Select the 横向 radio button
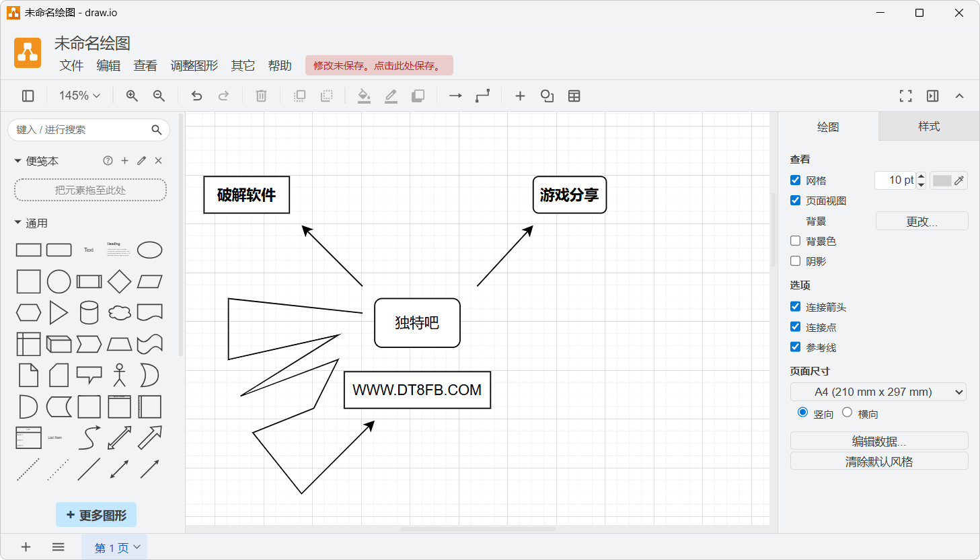The width and height of the screenshot is (980, 560). [847, 413]
